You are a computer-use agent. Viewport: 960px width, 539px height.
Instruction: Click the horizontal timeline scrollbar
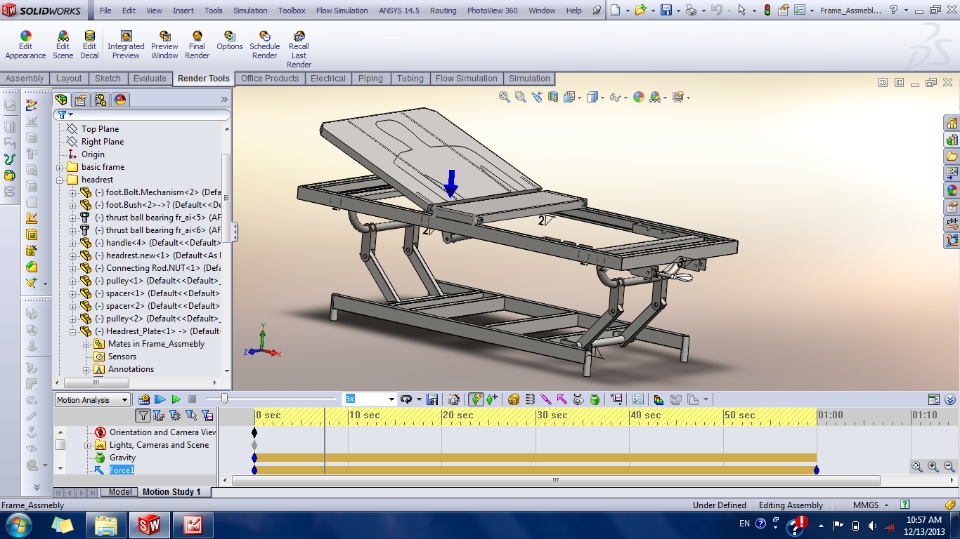coord(556,481)
